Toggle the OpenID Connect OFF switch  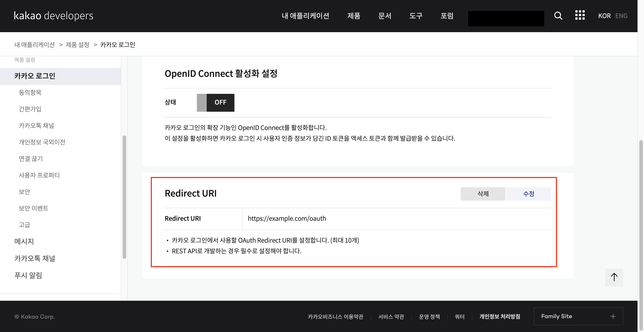215,103
